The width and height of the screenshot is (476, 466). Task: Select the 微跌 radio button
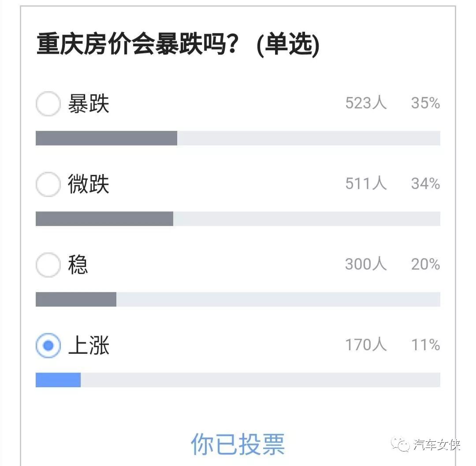(x=48, y=184)
